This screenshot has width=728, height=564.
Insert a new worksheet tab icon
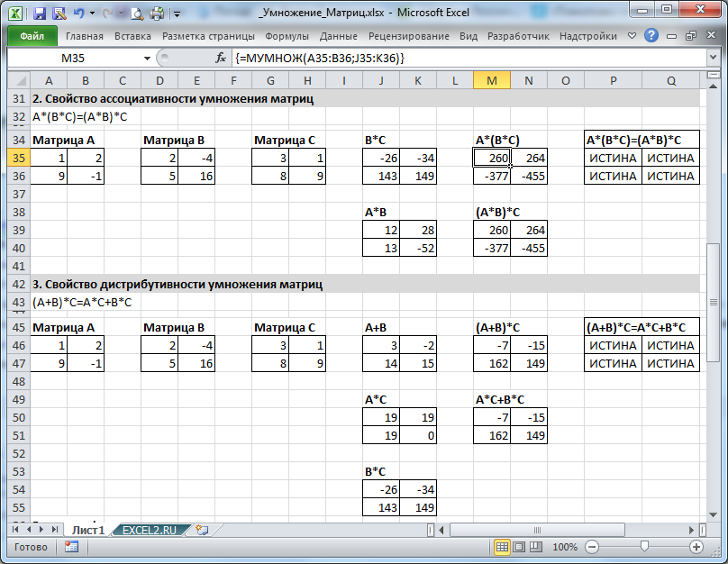click(x=202, y=530)
